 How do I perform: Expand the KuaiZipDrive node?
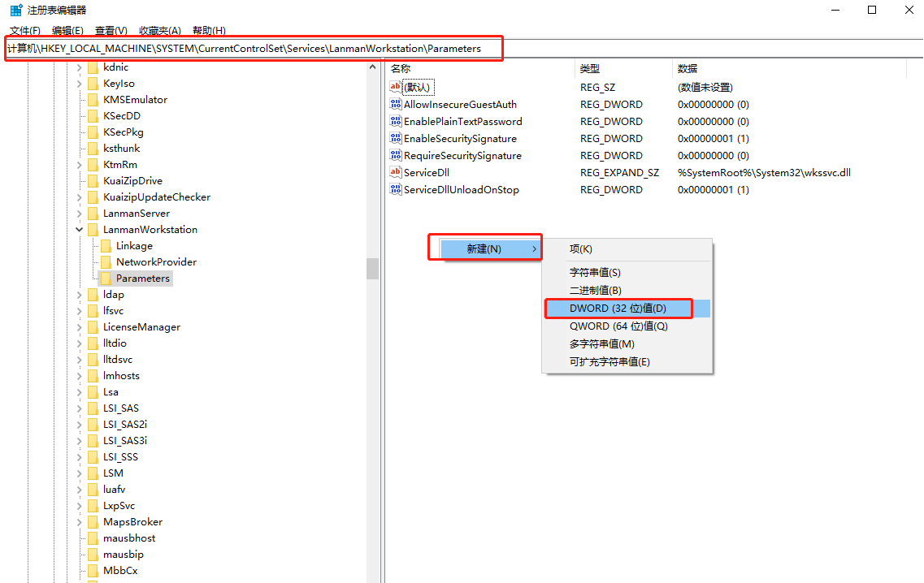click(79, 180)
